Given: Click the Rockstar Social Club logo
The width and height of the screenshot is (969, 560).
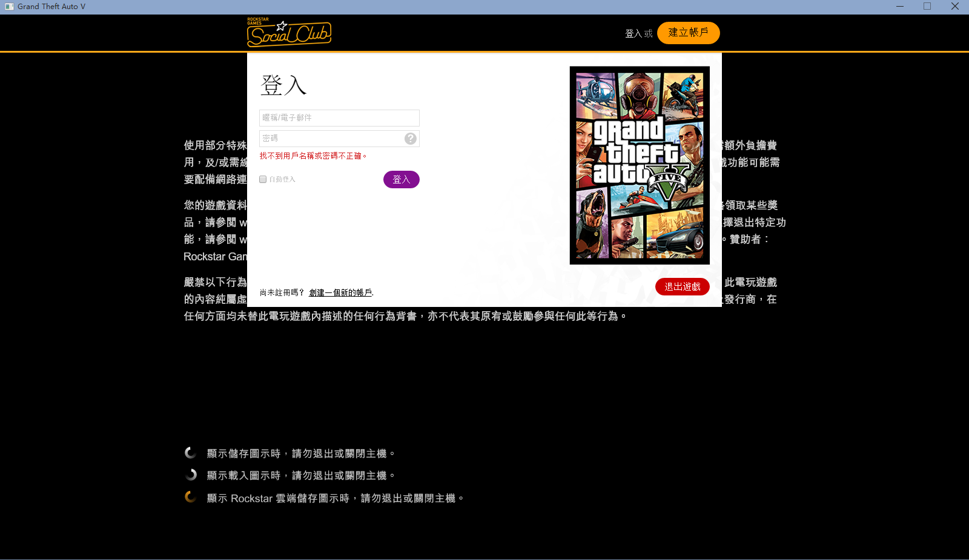Looking at the screenshot, I should click(289, 32).
